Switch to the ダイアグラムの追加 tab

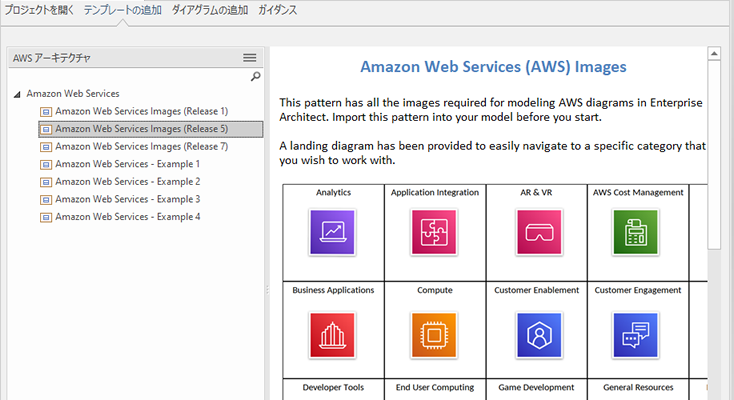[210, 10]
